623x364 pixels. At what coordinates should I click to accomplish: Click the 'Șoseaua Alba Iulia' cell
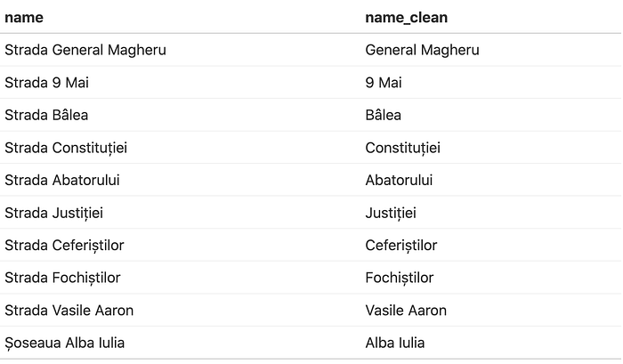[x=65, y=343]
